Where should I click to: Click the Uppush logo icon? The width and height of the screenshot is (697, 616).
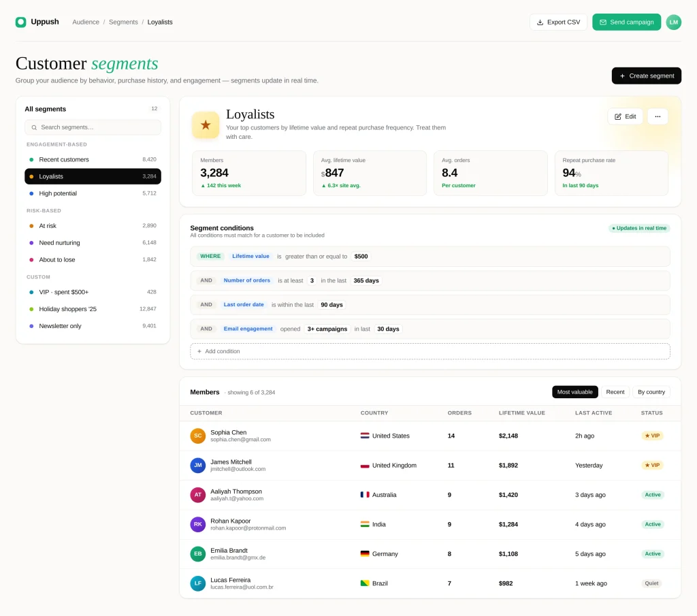(x=21, y=22)
